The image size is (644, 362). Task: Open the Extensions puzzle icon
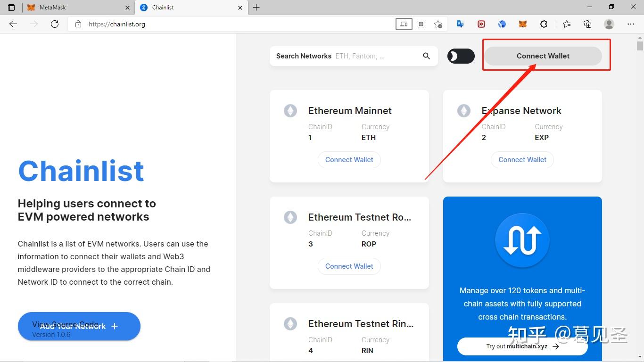544,24
